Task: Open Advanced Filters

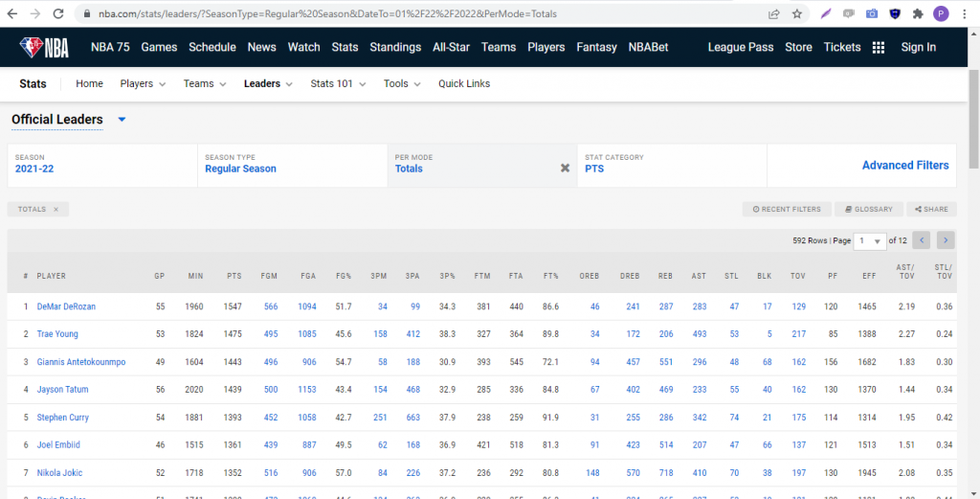Action: click(905, 166)
